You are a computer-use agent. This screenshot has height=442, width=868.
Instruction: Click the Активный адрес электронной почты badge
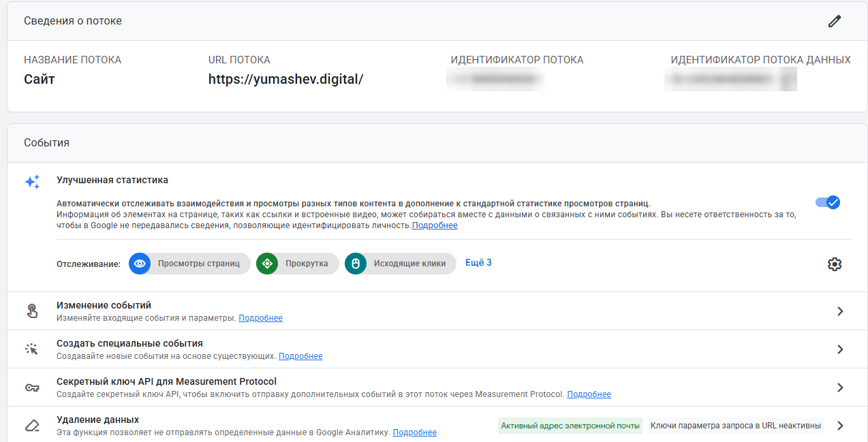[x=570, y=426]
